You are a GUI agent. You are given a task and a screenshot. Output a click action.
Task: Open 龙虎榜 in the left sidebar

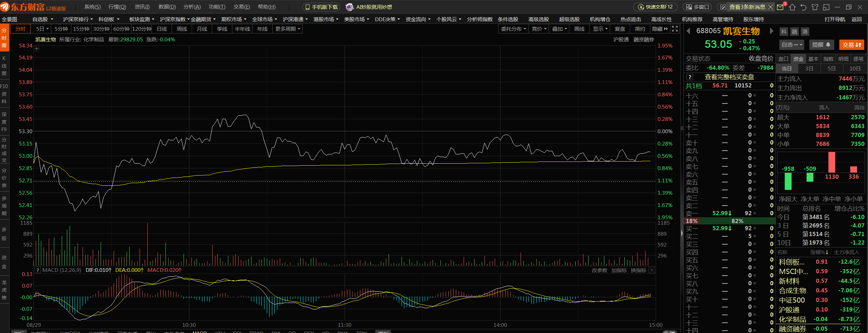[4, 290]
